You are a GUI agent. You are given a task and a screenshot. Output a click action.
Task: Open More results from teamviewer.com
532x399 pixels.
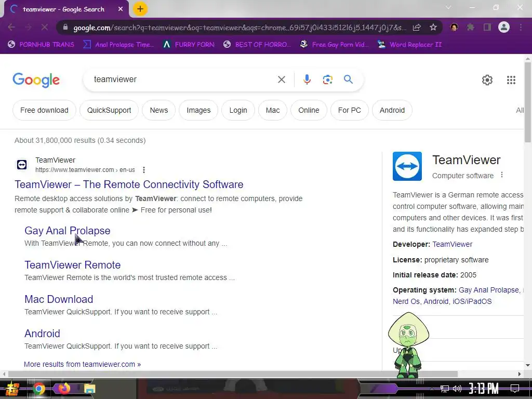[82, 364]
